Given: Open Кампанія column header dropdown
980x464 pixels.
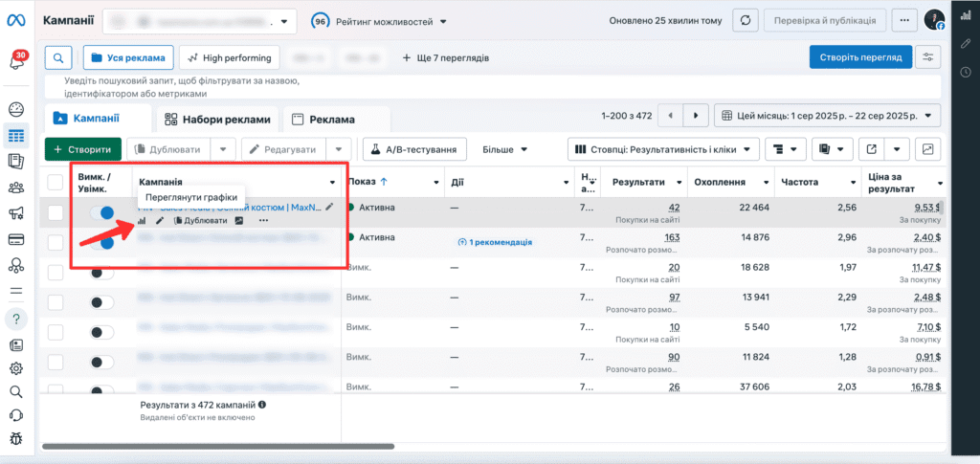Looking at the screenshot, I should (332, 183).
